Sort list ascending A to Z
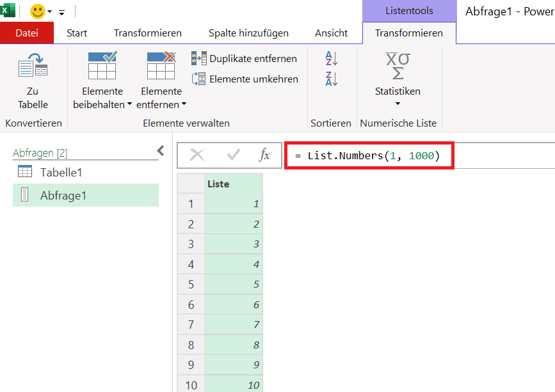This screenshot has height=392, width=555. (332, 58)
